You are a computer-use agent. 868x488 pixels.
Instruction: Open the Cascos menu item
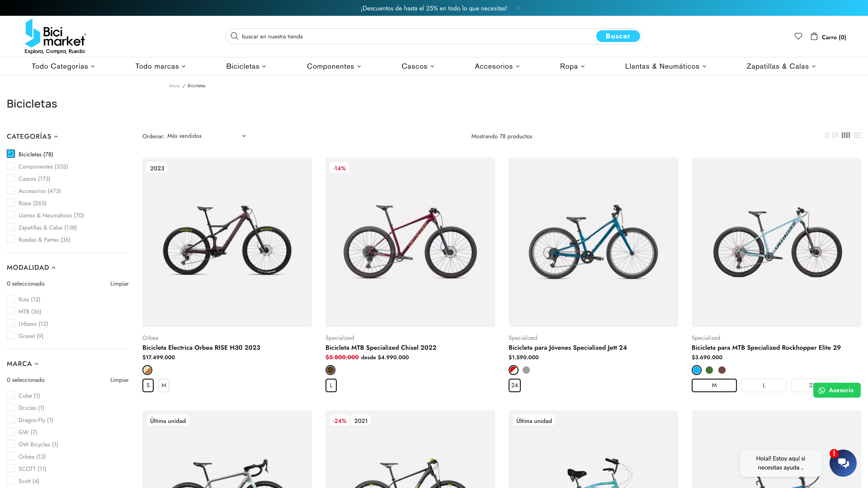coord(415,66)
